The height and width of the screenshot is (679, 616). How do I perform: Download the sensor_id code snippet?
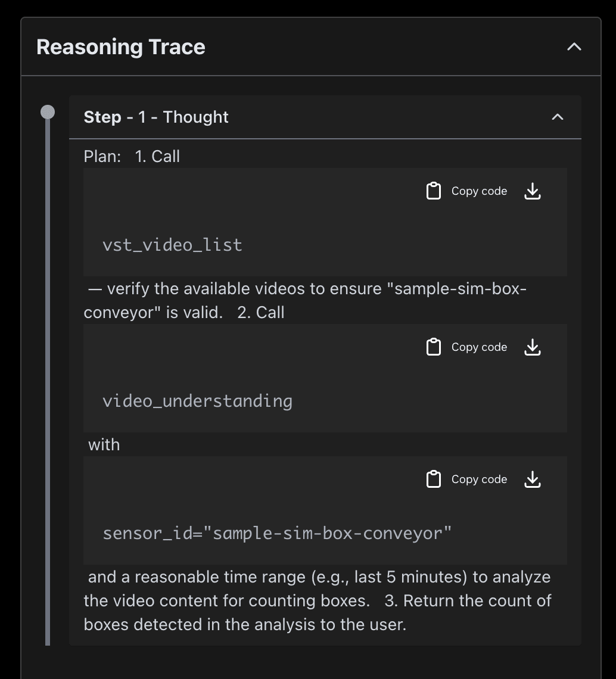(533, 479)
